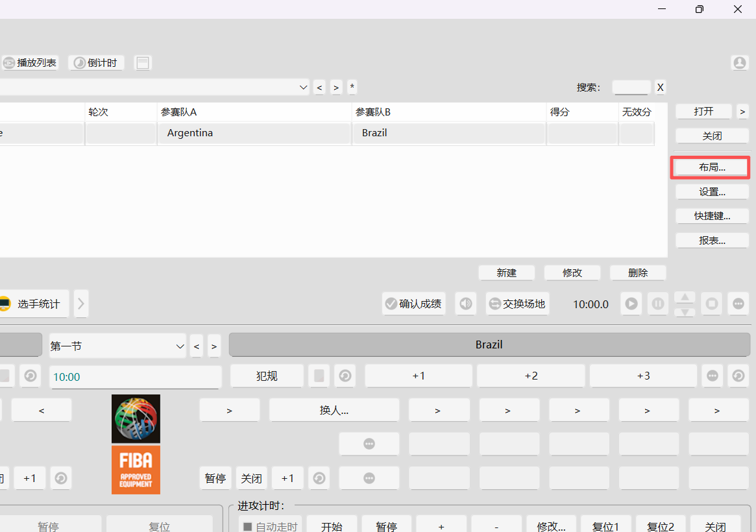This screenshot has width=756, height=532.
Task: Clear search with the X button
Action: point(660,87)
